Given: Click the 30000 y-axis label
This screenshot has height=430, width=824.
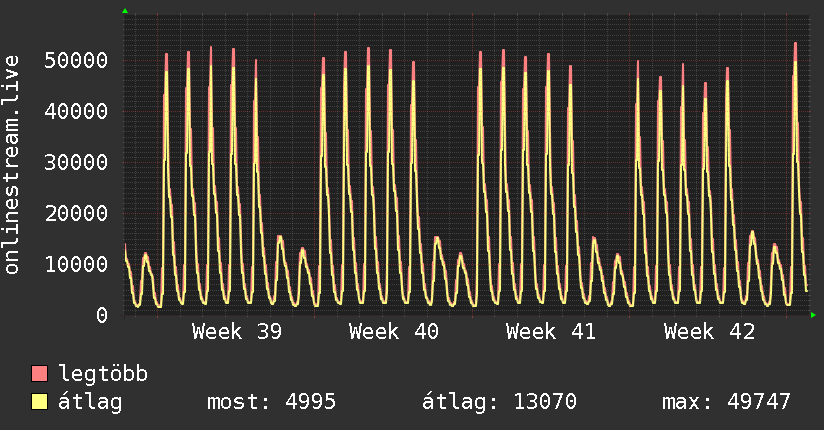Looking at the screenshot, I should pos(76,162).
